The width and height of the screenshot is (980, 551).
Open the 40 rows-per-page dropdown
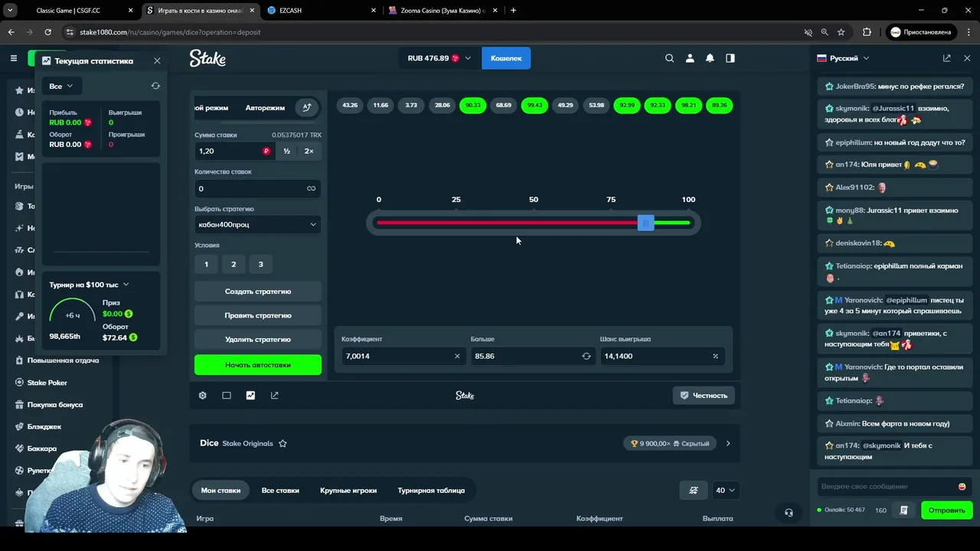pyautogui.click(x=725, y=491)
